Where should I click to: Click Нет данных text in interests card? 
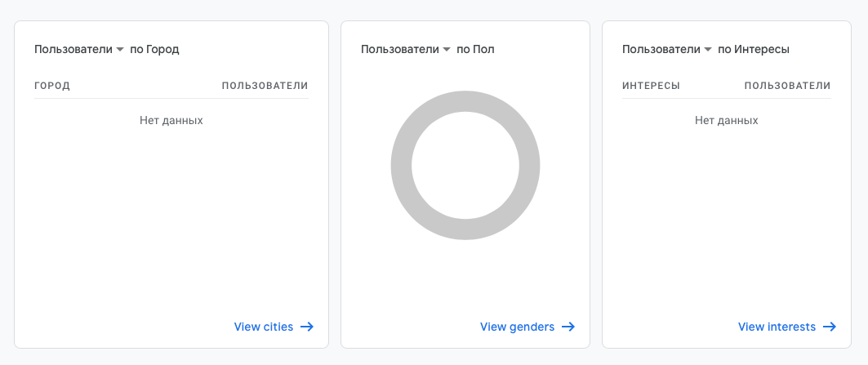pyautogui.click(x=727, y=120)
